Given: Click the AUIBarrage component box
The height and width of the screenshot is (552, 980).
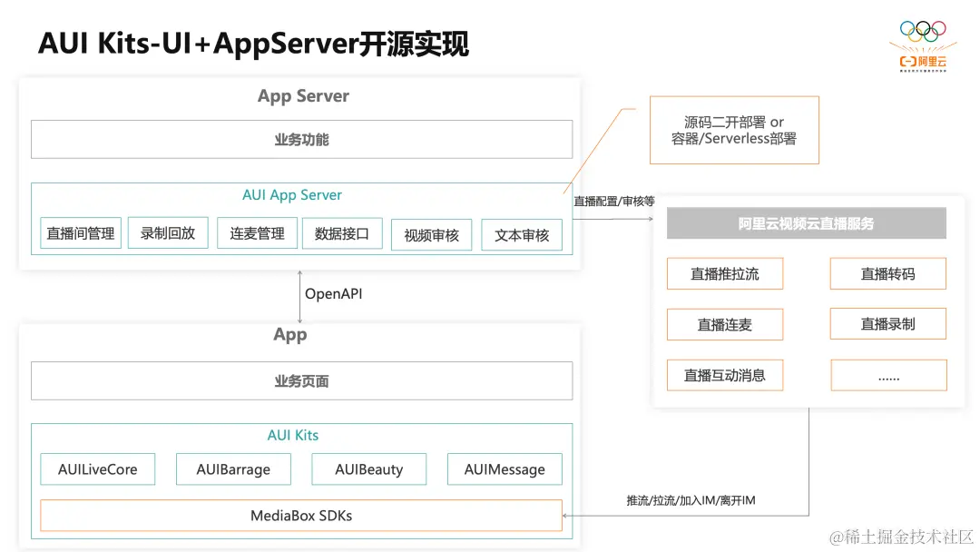Looking at the screenshot, I should coord(233,469).
